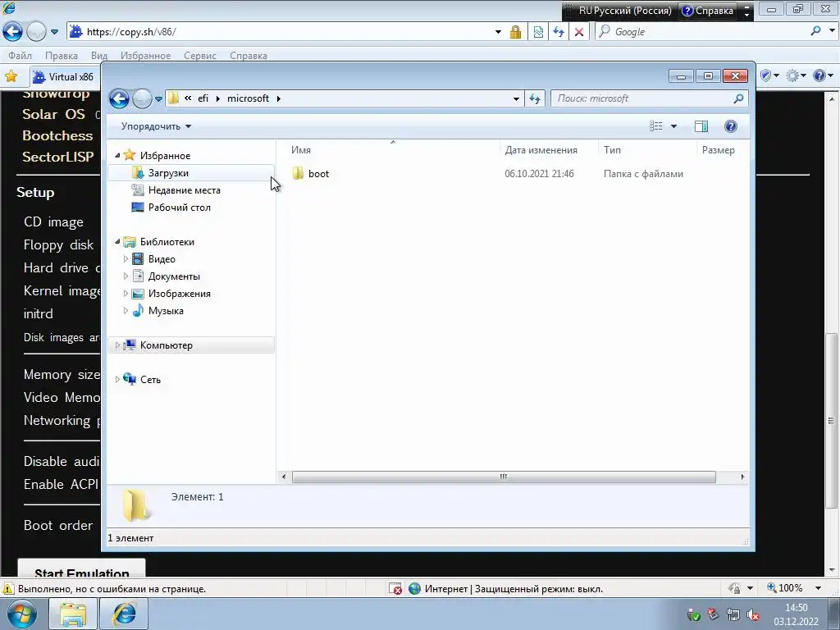Viewport: 840px width, 630px height.
Task: Expand the Музыка library
Action: point(126,311)
